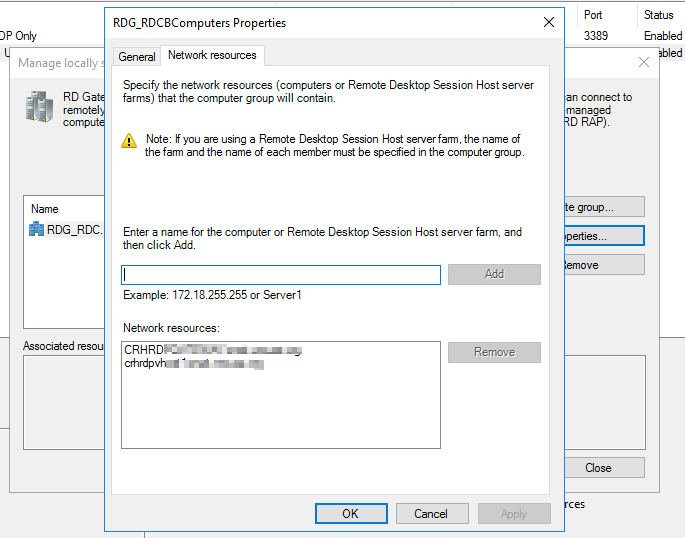The height and width of the screenshot is (538, 685).
Task: Click the server farm icon in the Manage locally window
Action: tap(39, 106)
